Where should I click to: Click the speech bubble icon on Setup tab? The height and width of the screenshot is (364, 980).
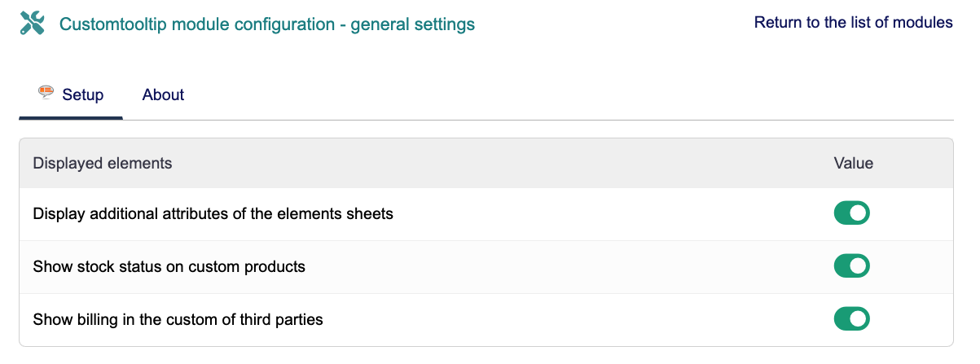coord(46,93)
